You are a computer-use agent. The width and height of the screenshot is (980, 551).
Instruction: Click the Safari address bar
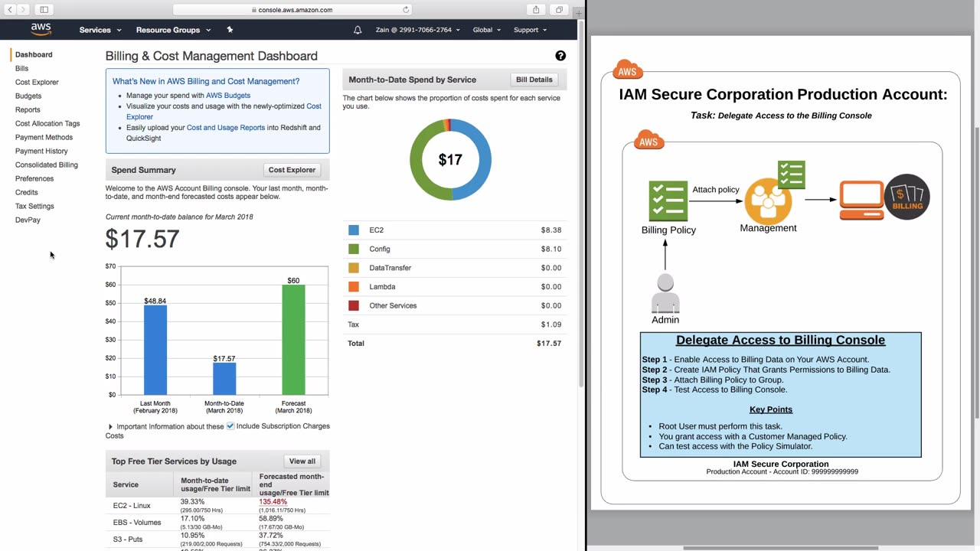click(292, 10)
